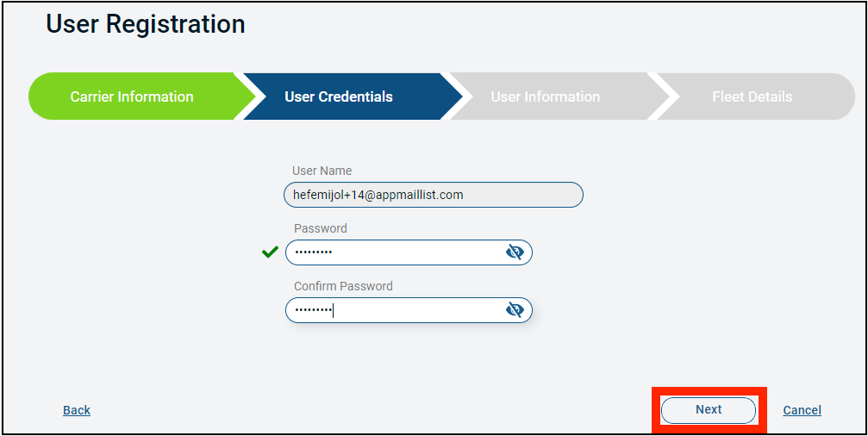Screen dimensions: 868x436
Task: Cancel the user registration
Action: point(802,410)
